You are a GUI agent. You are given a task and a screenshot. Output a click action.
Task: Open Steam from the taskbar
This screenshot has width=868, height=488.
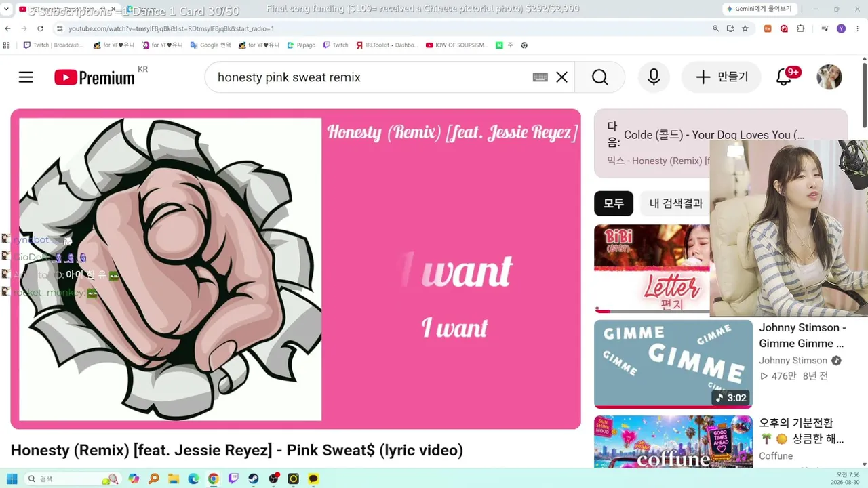tap(254, 479)
